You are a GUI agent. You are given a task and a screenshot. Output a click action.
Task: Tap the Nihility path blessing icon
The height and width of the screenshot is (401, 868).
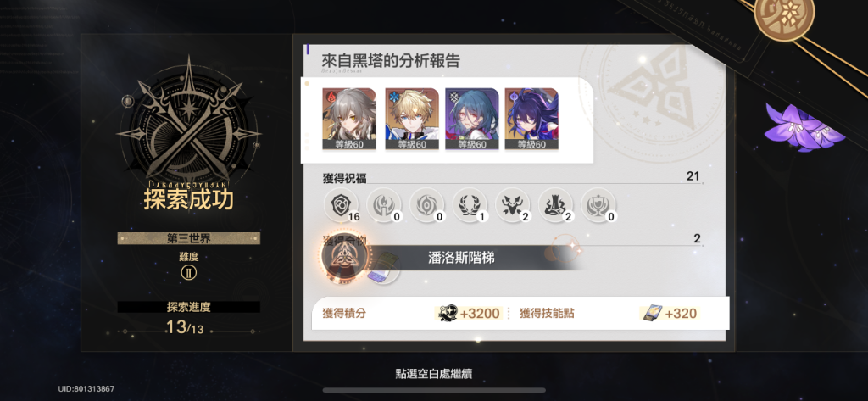click(427, 205)
